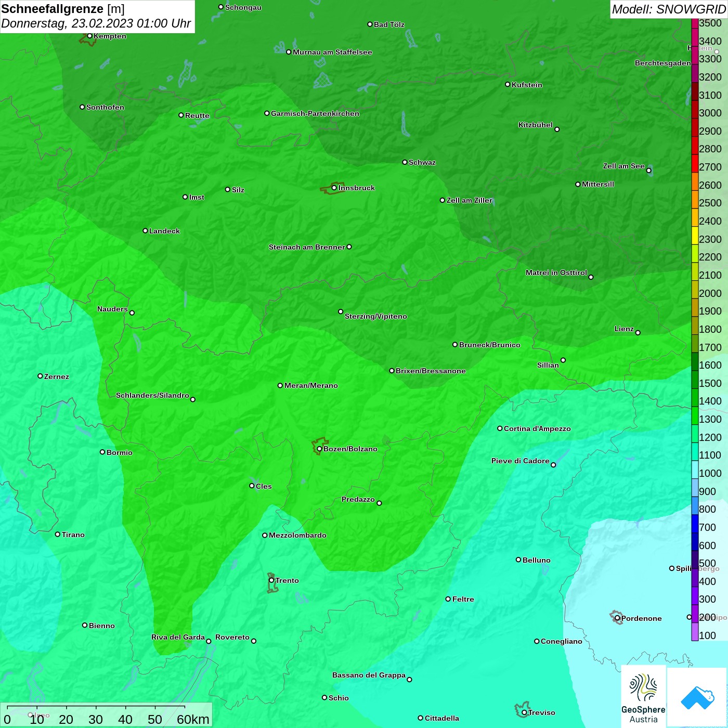
Task: Select the Sillian label
Action: click(x=548, y=365)
